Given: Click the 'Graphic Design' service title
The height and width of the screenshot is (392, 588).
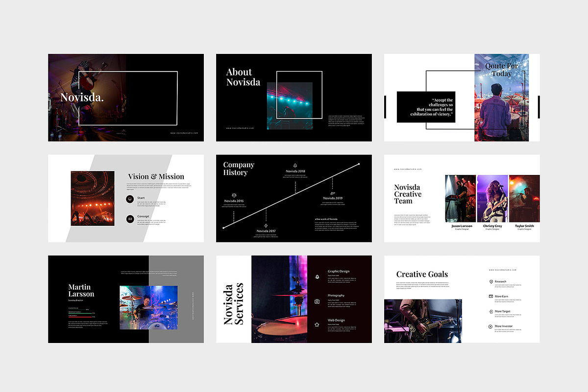Looking at the screenshot, I should coord(339,271).
